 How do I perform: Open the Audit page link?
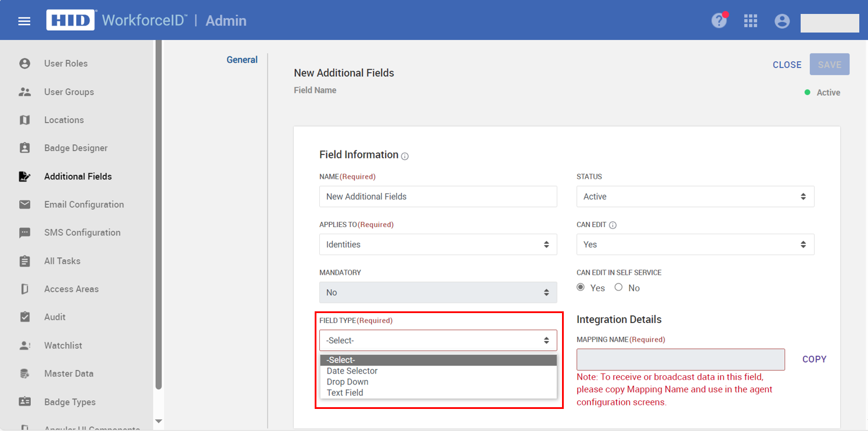tap(55, 317)
